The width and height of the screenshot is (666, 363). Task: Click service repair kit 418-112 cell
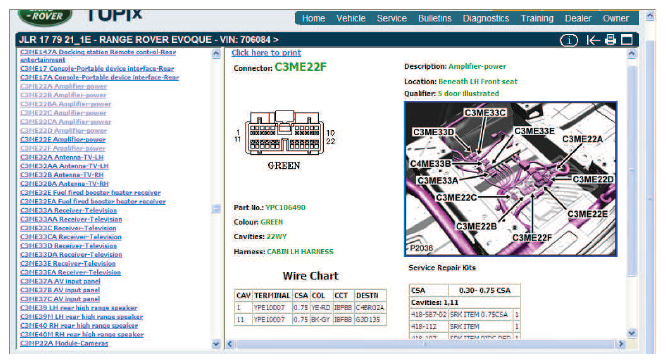click(429, 326)
